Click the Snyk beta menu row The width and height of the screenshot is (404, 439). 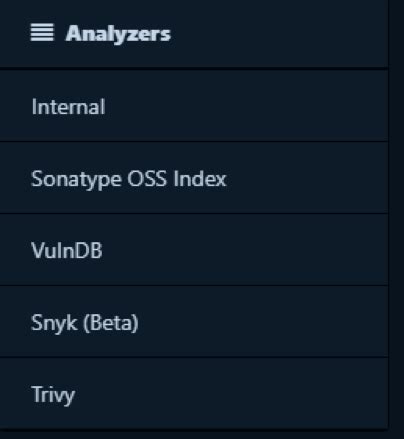click(194, 322)
